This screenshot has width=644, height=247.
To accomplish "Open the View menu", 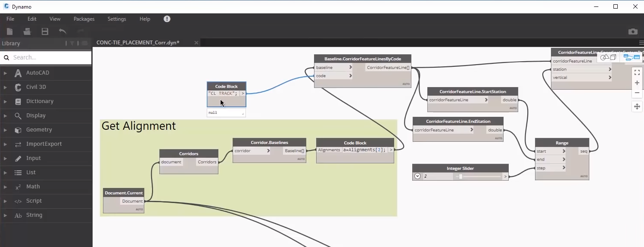I will 55,19.
